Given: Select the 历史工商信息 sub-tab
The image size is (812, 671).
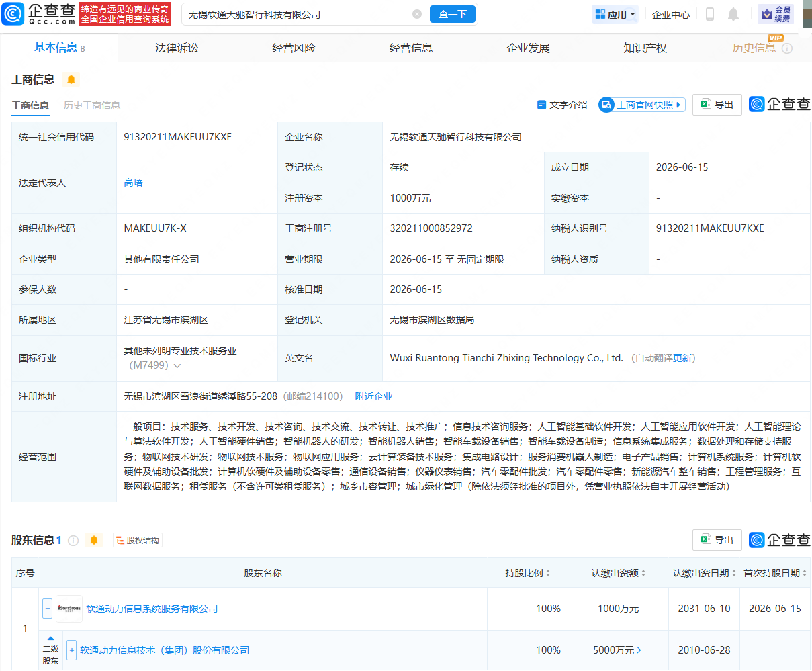Looking at the screenshot, I should tap(92, 105).
